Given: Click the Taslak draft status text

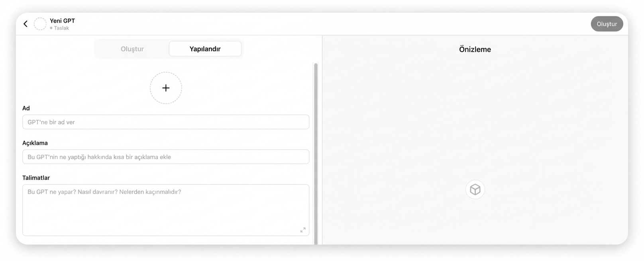Looking at the screenshot, I should coord(61,28).
